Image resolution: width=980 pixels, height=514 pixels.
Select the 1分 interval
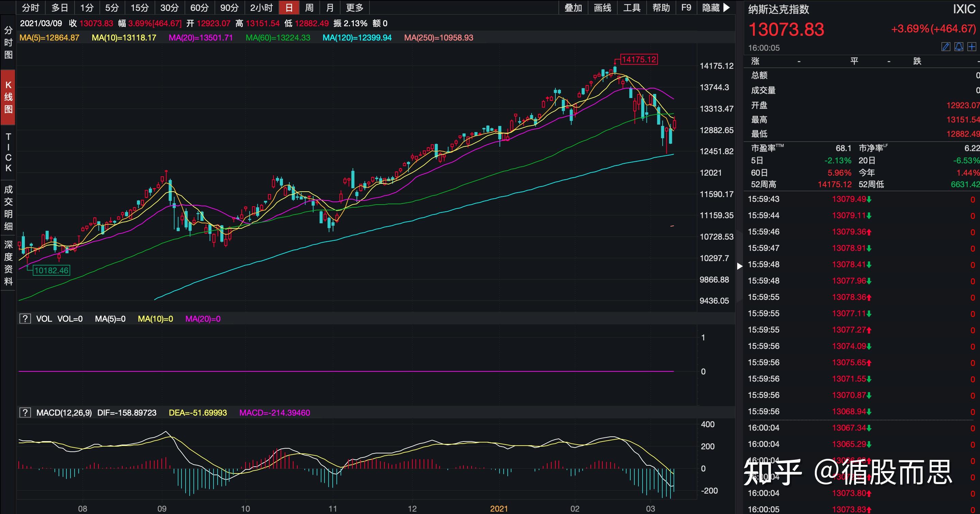pos(87,7)
